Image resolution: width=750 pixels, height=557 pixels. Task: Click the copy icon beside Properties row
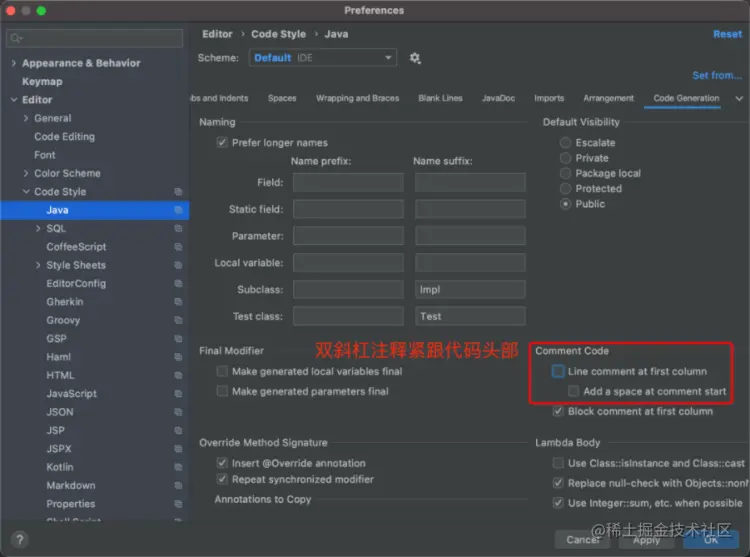pyautogui.click(x=178, y=503)
